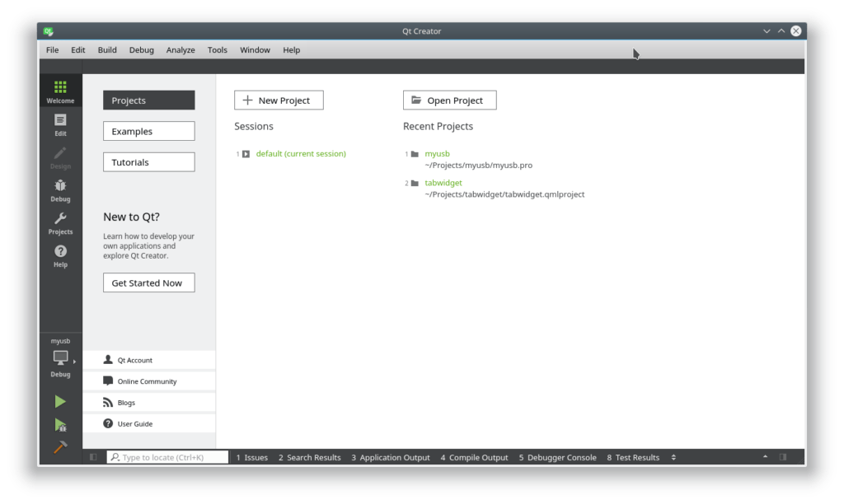Maximize the window with the title bar up chevron

pyautogui.click(x=781, y=31)
